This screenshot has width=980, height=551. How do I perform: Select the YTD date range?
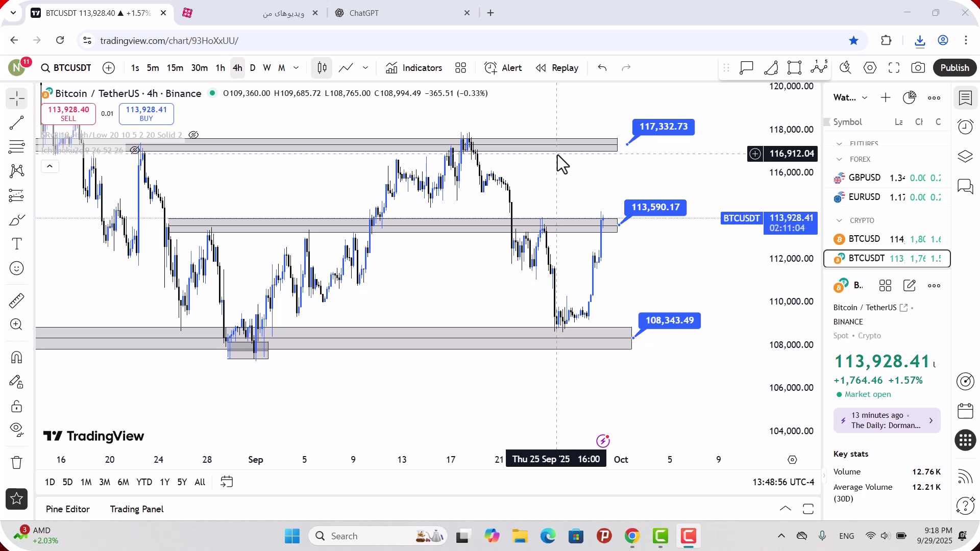pyautogui.click(x=144, y=482)
